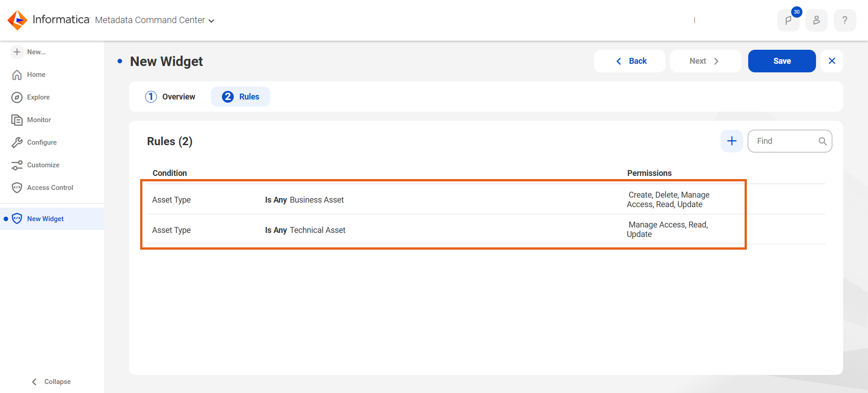Click the Explore compass icon

17,97
